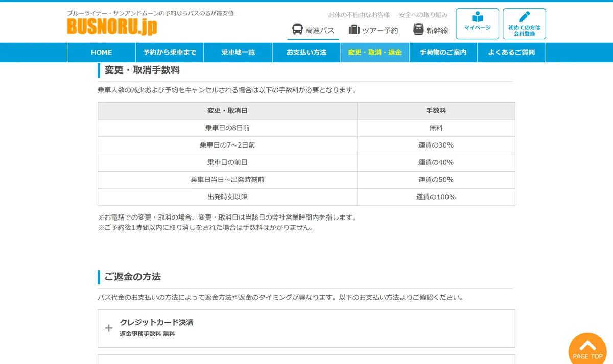Click the book icon on マイページ

[x=477, y=17]
